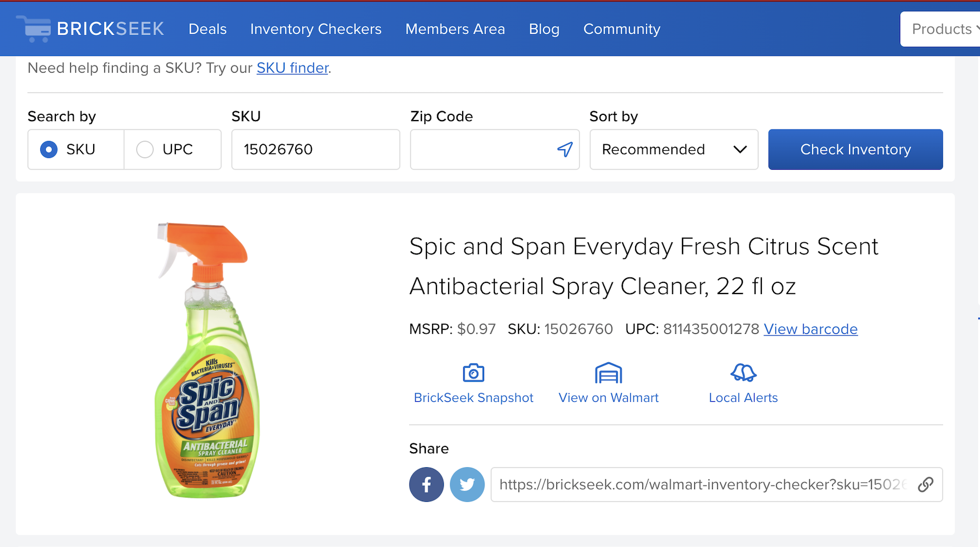This screenshot has height=547, width=980.
Task: Share the product on Twitter
Action: click(x=467, y=484)
